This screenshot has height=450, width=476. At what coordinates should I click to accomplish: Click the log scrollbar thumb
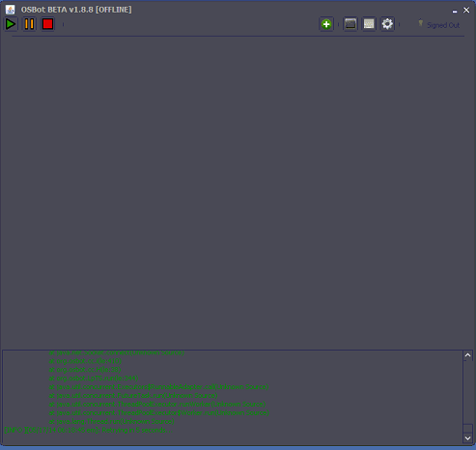pyautogui.click(x=467, y=428)
